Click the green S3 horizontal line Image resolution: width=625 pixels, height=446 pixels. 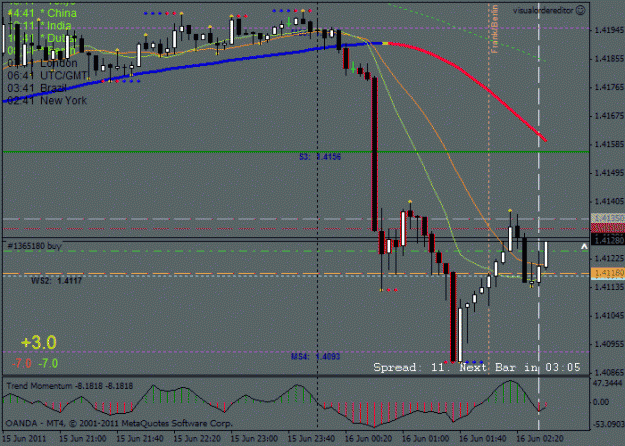coord(296,152)
